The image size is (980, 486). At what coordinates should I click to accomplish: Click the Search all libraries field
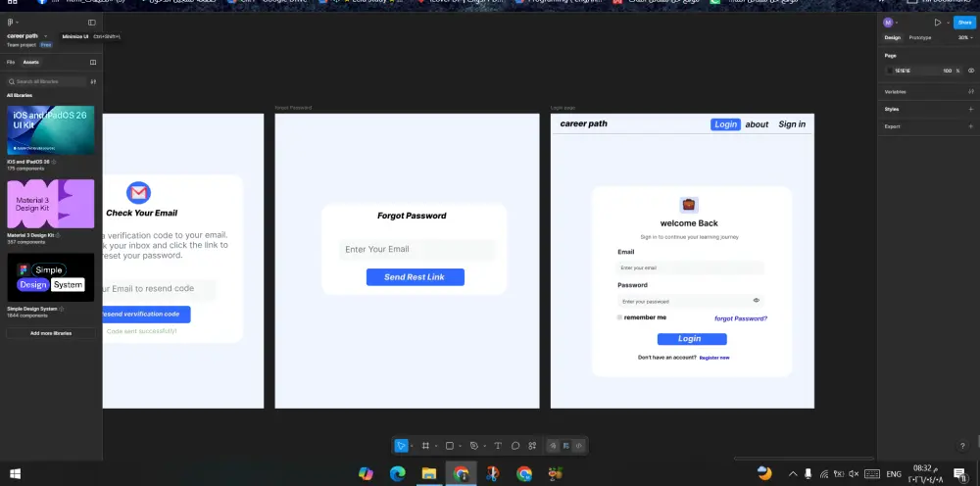pos(46,81)
